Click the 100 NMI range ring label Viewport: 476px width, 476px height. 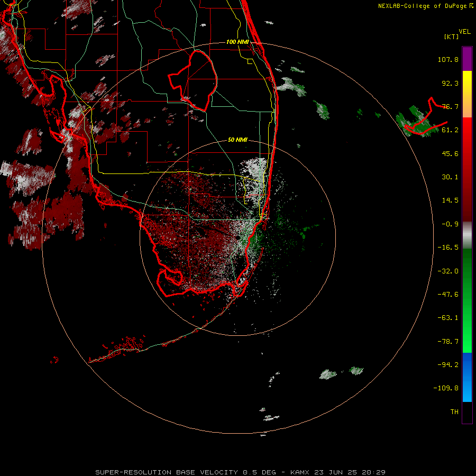[237, 42]
